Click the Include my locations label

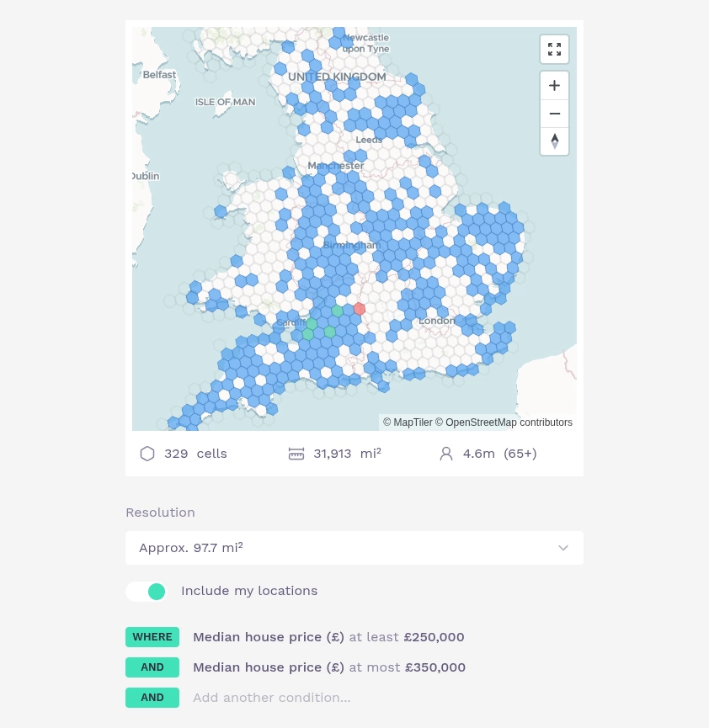[249, 591]
